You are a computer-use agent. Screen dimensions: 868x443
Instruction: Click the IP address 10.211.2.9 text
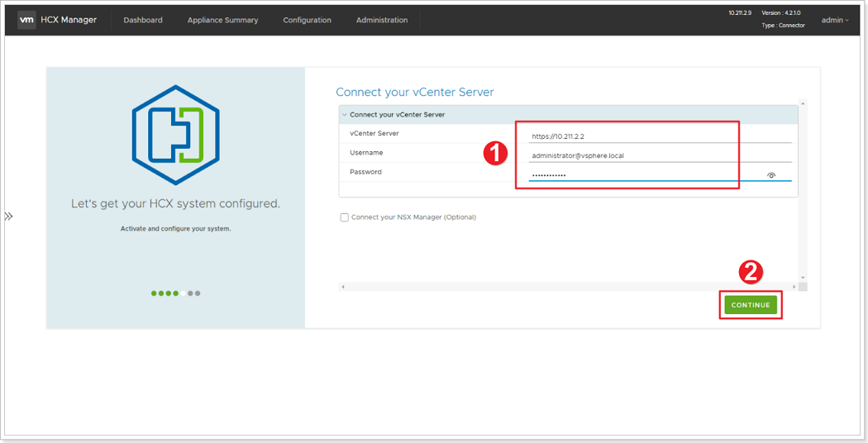coord(740,12)
